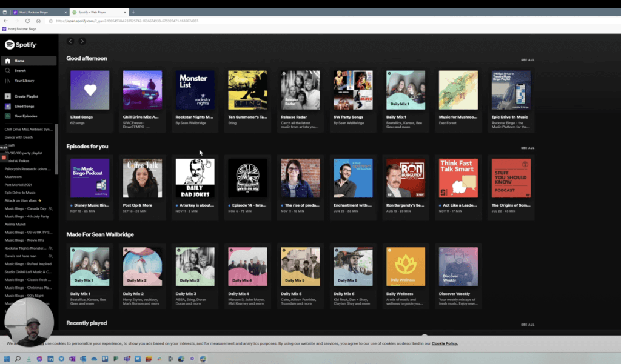The height and width of the screenshot is (364, 621).
Task: Open the Daily Wellness playlist
Action: pyautogui.click(x=406, y=276)
